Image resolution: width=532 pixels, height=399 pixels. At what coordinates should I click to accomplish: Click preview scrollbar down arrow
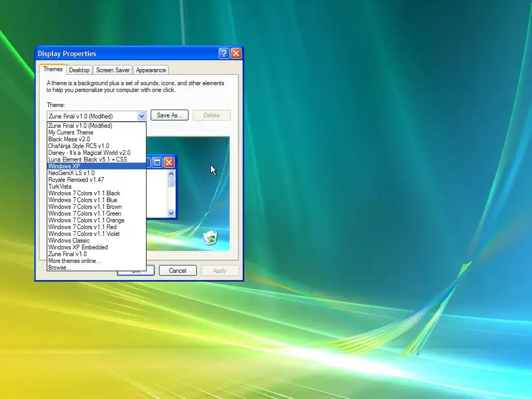click(171, 213)
